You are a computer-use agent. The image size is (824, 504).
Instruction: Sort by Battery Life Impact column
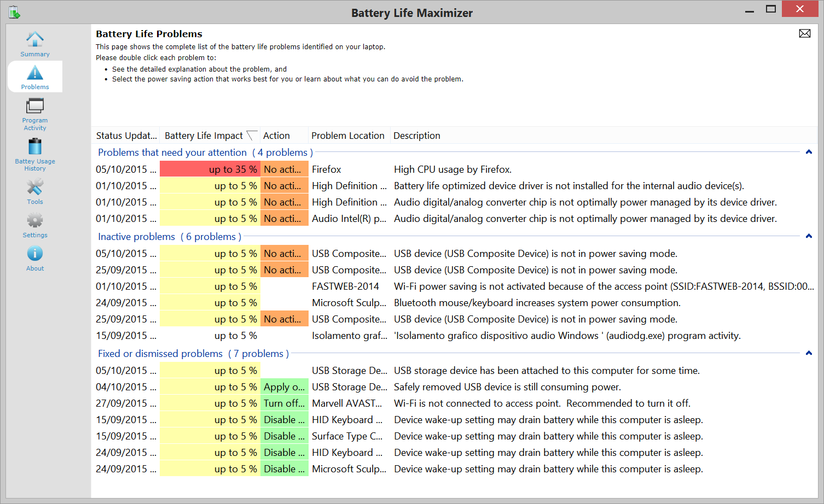[204, 136]
